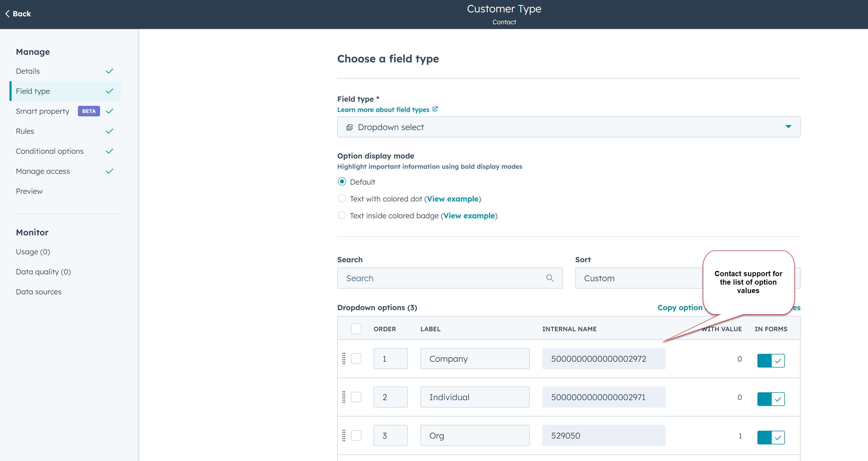
Task: Click the external link icon beside field types
Action: pyautogui.click(x=435, y=109)
